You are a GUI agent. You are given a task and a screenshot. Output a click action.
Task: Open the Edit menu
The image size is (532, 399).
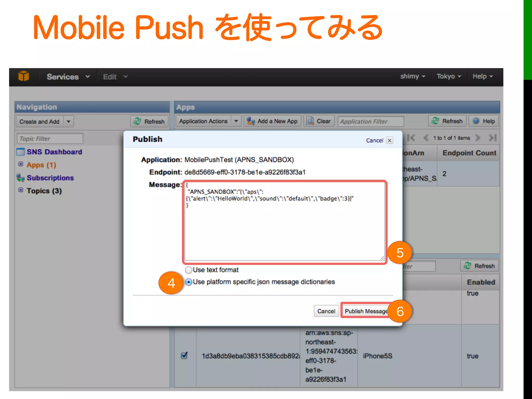[115, 77]
